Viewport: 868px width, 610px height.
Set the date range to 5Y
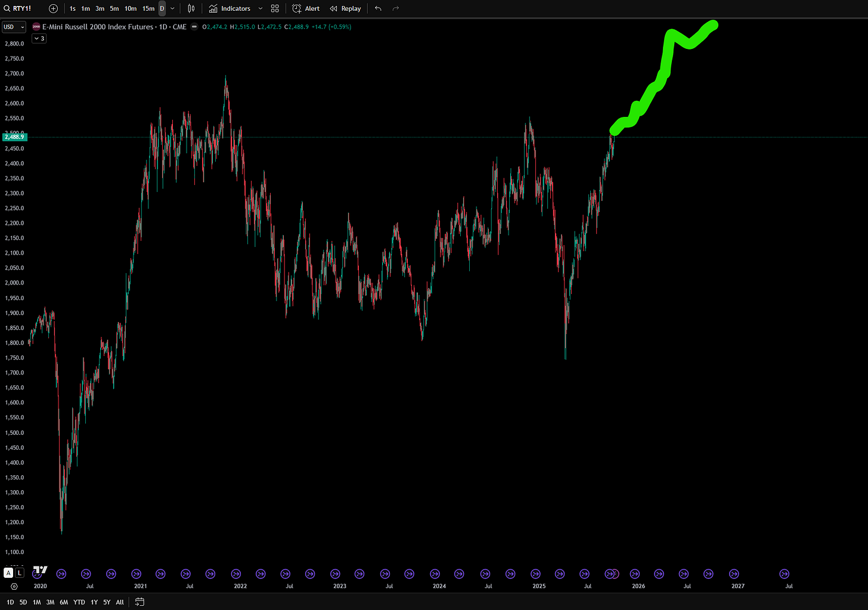[107, 602]
